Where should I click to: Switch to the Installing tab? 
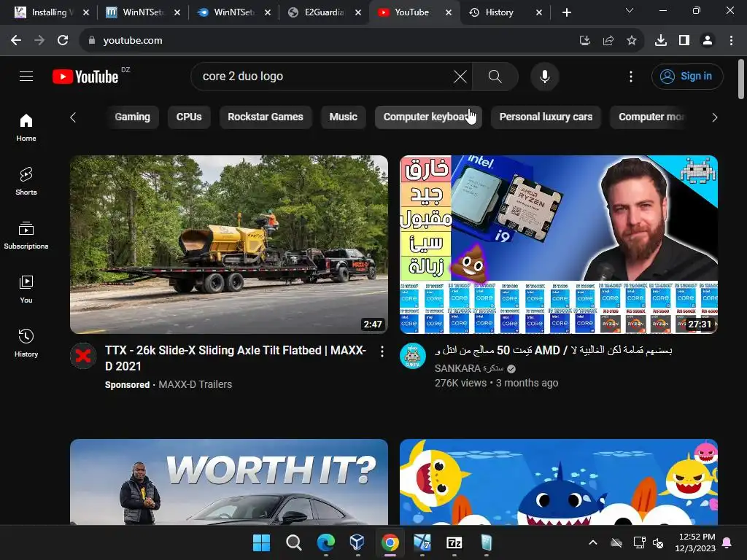click(x=50, y=12)
